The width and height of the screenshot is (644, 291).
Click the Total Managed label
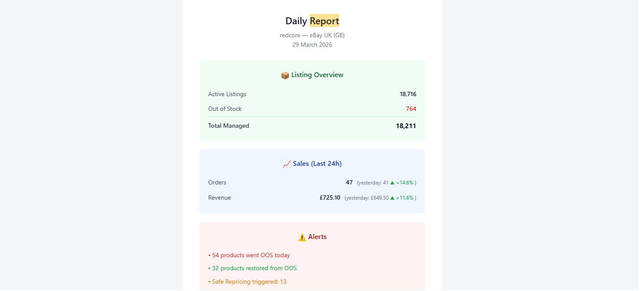(229, 126)
